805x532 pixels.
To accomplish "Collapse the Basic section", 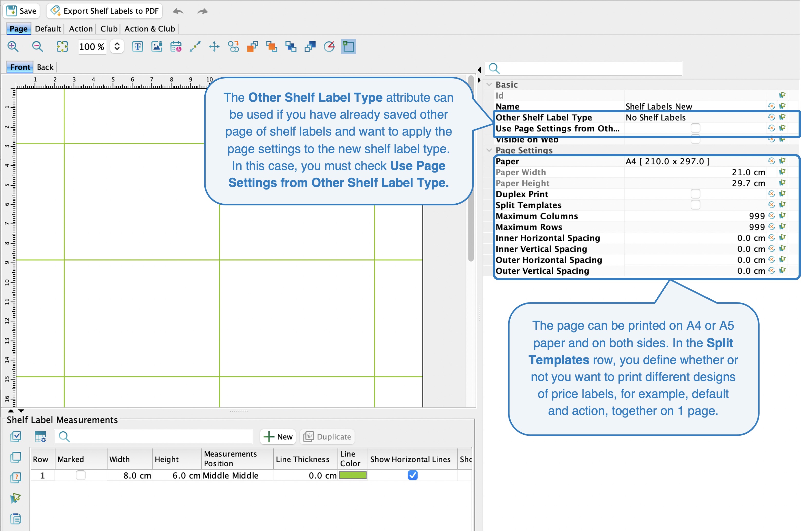I will point(489,84).
